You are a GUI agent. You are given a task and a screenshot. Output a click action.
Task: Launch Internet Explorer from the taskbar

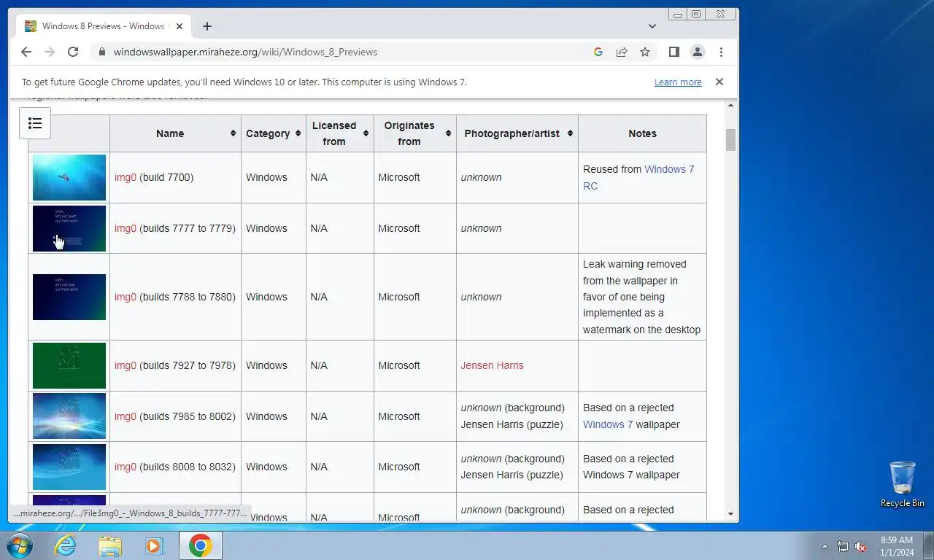click(66, 545)
